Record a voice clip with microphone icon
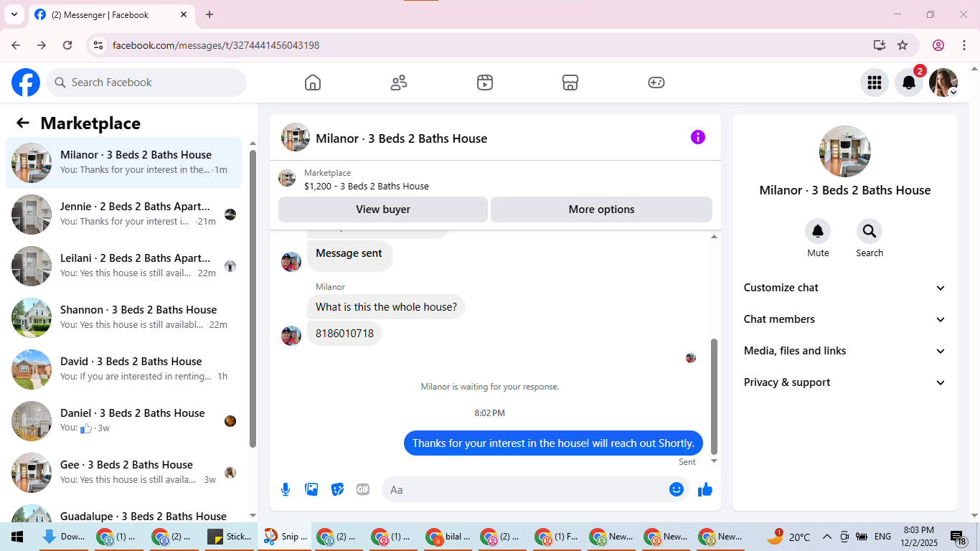The height and width of the screenshot is (551, 980). tap(286, 489)
